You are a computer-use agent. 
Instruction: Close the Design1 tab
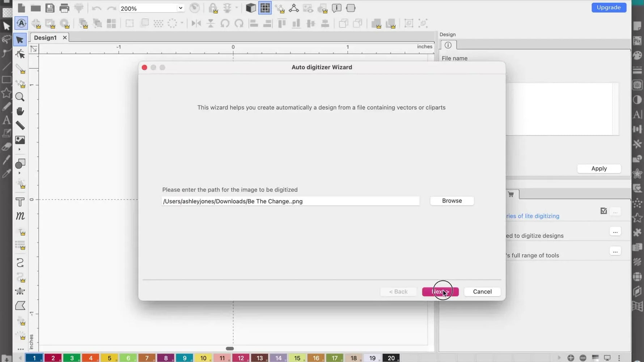pyautogui.click(x=65, y=38)
